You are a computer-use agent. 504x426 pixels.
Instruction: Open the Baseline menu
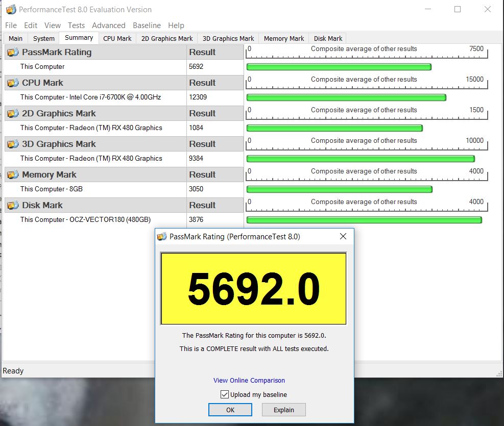[x=147, y=26]
